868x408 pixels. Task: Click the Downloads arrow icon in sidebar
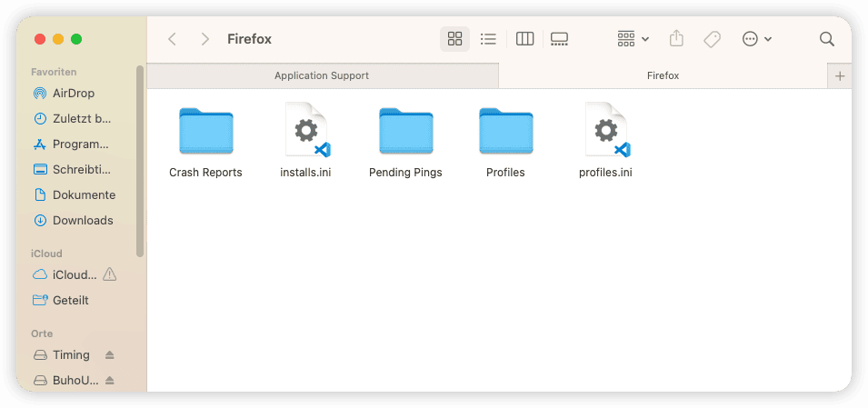(40, 220)
